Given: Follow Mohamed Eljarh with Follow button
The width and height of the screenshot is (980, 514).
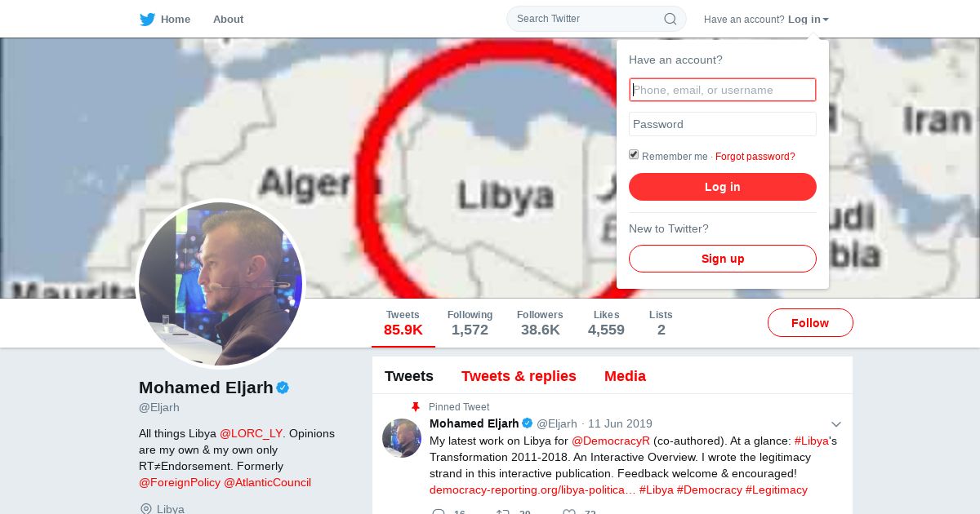Looking at the screenshot, I should point(810,323).
